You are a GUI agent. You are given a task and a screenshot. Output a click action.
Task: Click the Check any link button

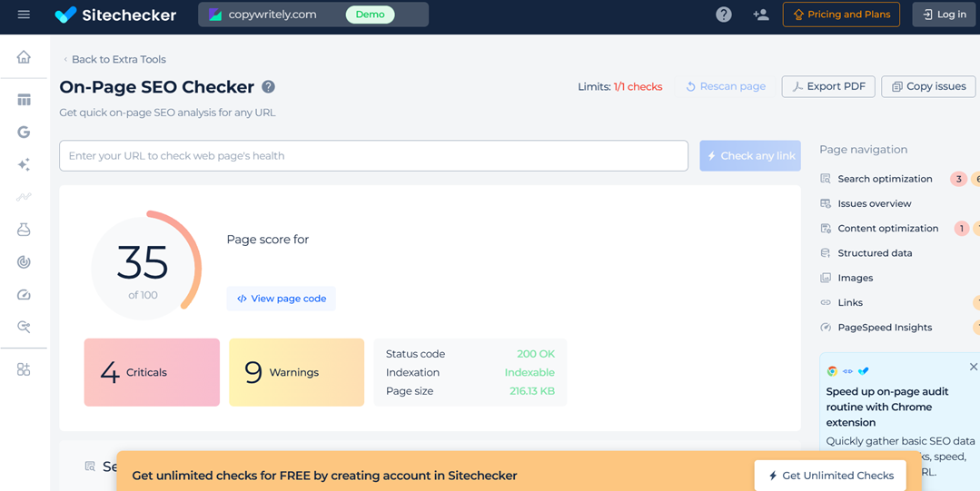[750, 155]
